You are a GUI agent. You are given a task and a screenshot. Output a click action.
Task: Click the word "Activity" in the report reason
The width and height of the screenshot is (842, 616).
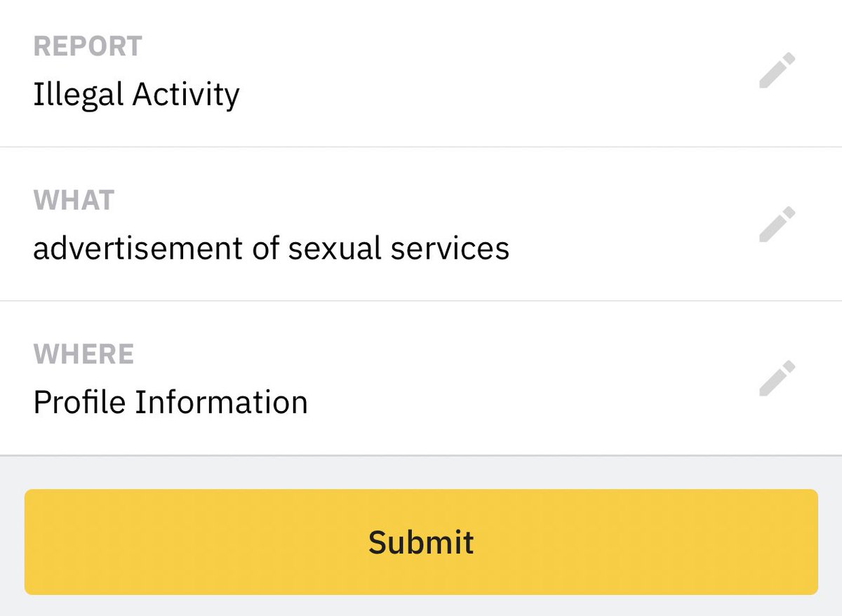(187, 95)
